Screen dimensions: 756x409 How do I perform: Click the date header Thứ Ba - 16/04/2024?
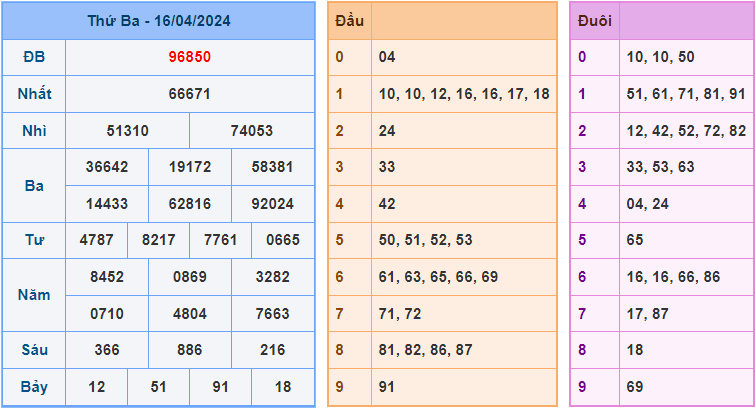click(158, 21)
